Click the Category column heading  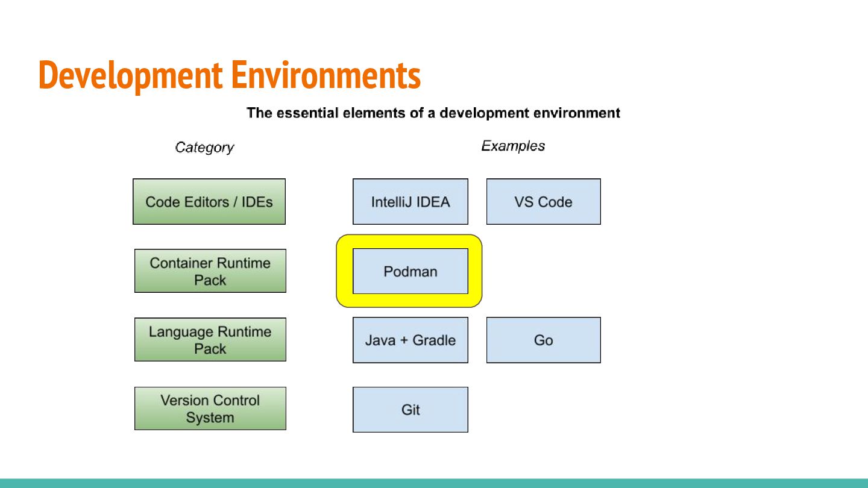[204, 148]
